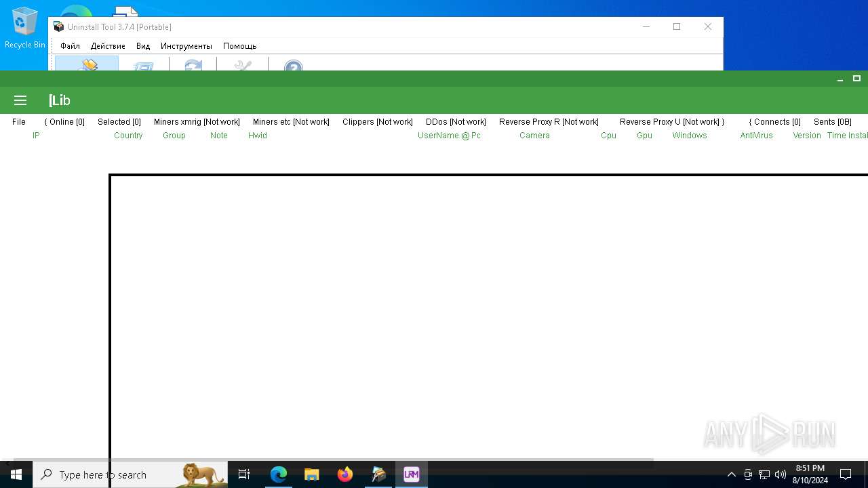The width and height of the screenshot is (868, 488).
Task: Open Recycle Bin on desktop
Action: (25, 28)
